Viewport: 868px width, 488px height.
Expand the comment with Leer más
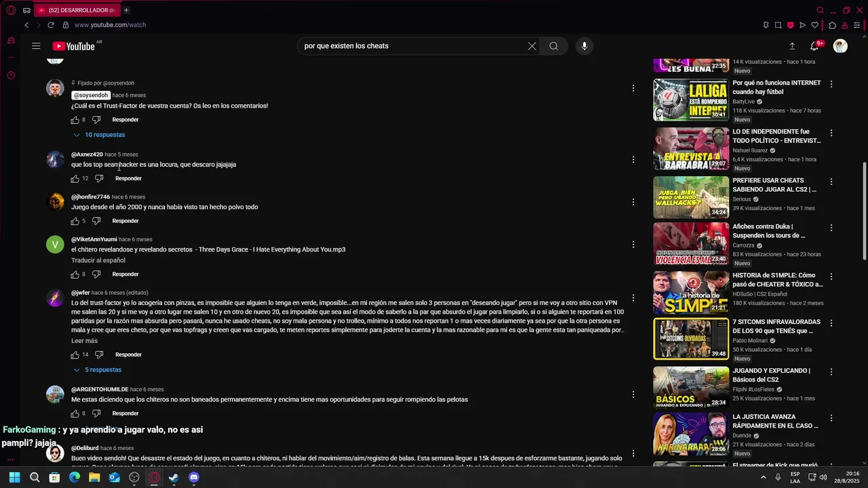[x=84, y=341]
